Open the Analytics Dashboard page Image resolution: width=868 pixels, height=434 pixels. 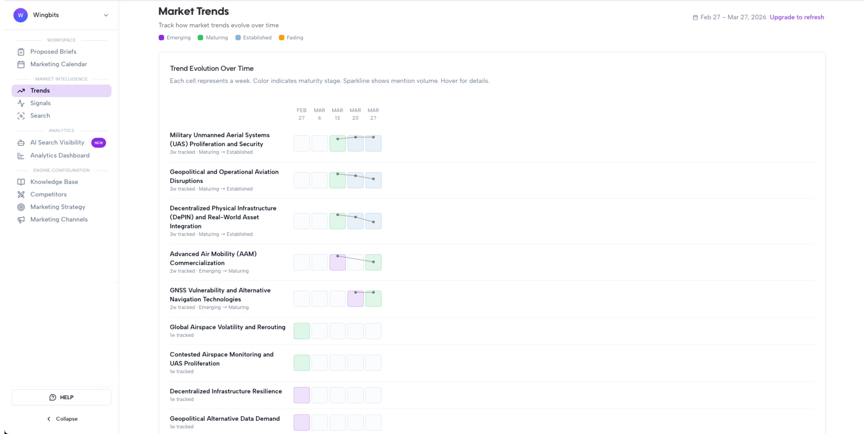[60, 155]
